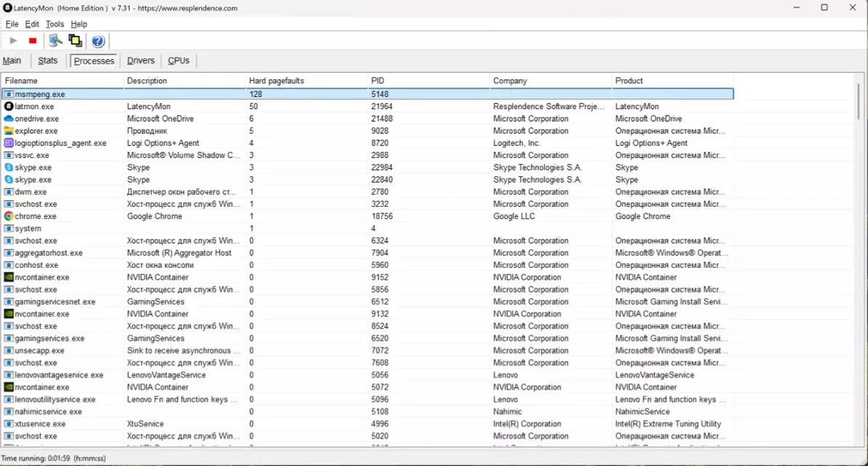This screenshot has height=466, width=868.
Task: Select the xtuservice.exe filename
Action: click(x=40, y=423)
